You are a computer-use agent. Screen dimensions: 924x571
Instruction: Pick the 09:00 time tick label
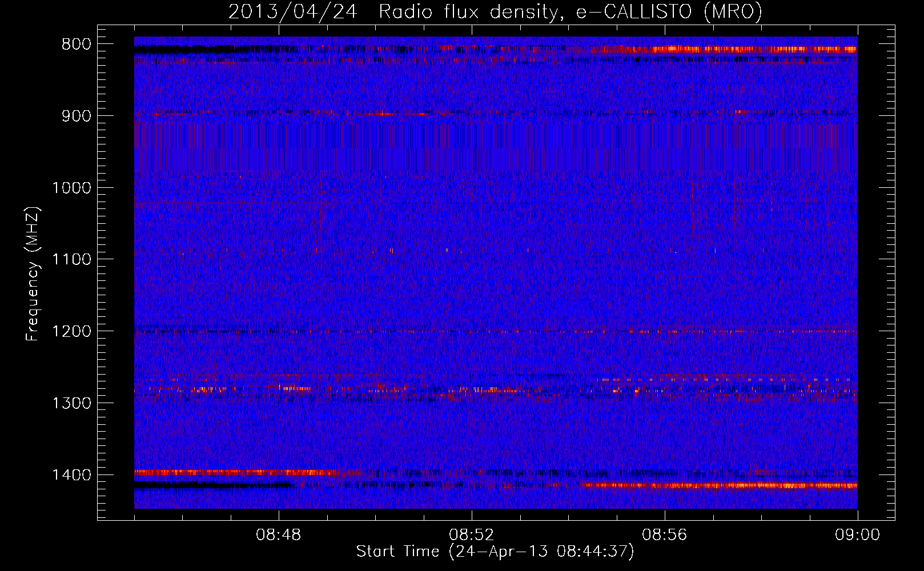pos(858,535)
